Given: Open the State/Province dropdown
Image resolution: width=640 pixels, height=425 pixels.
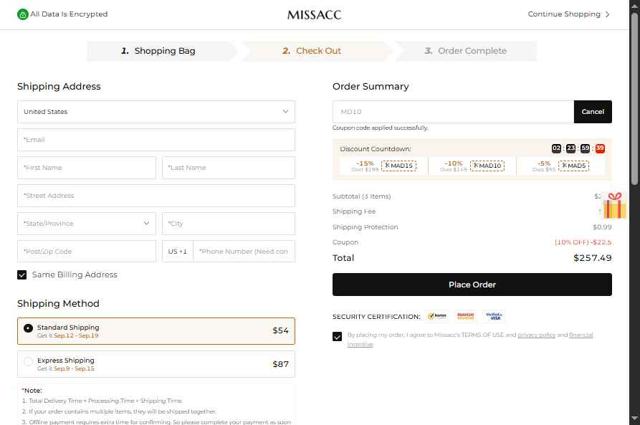Looking at the screenshot, I should click(x=87, y=223).
